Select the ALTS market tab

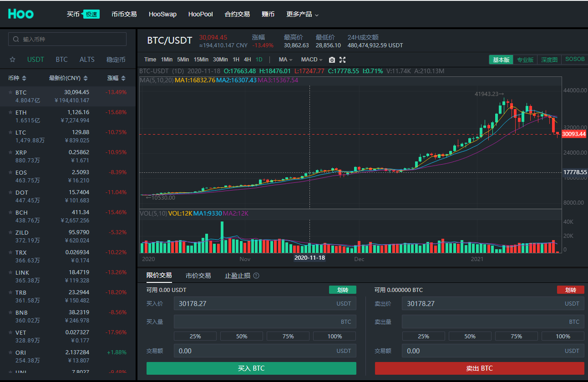(x=87, y=60)
